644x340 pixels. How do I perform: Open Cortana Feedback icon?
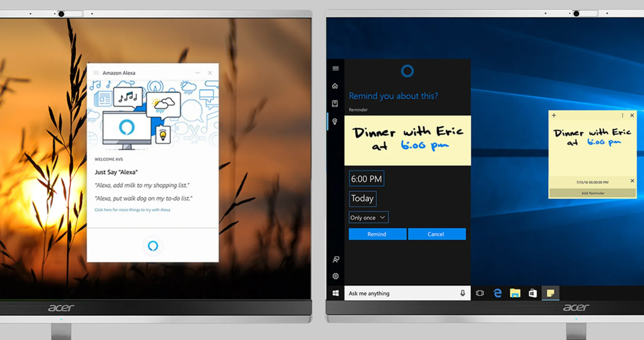tap(336, 259)
